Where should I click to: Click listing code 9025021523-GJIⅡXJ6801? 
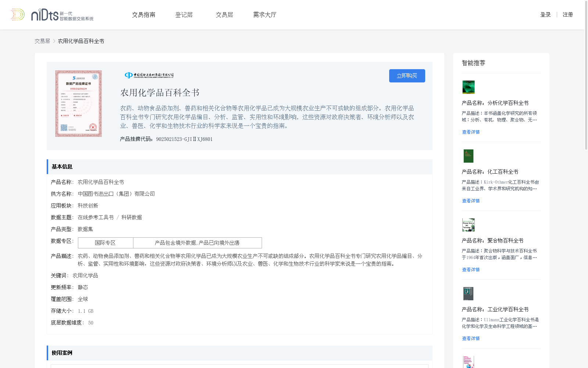(184, 139)
